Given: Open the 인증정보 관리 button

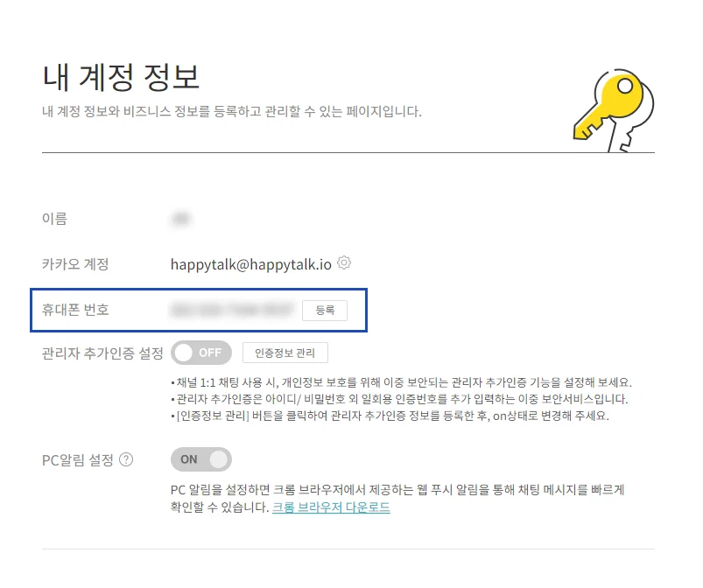Looking at the screenshot, I should tap(285, 353).
